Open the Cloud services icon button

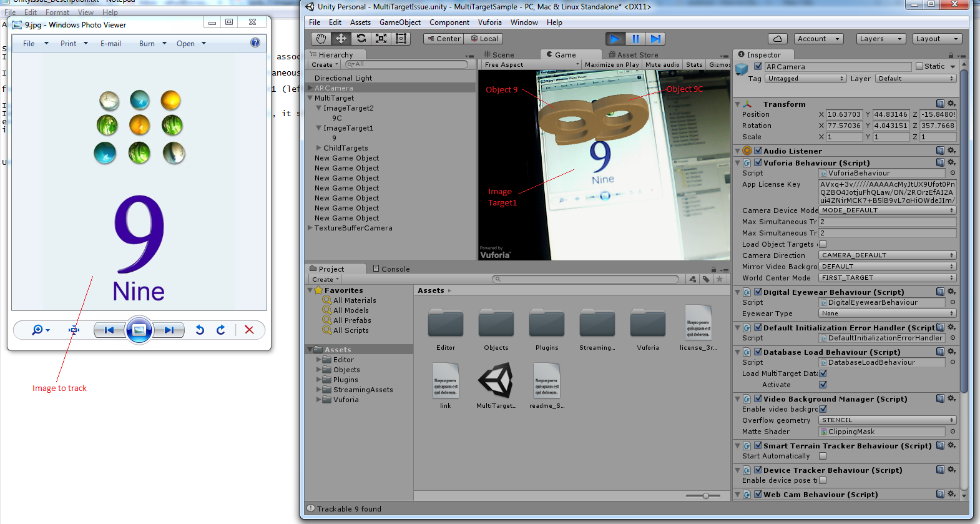(777, 39)
